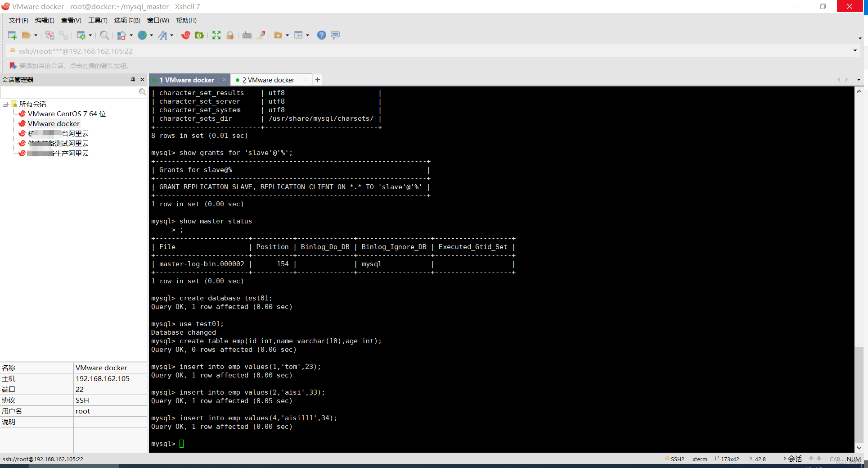Click the SSH protocol value cell
The width and height of the screenshot is (868, 468).
110,400
